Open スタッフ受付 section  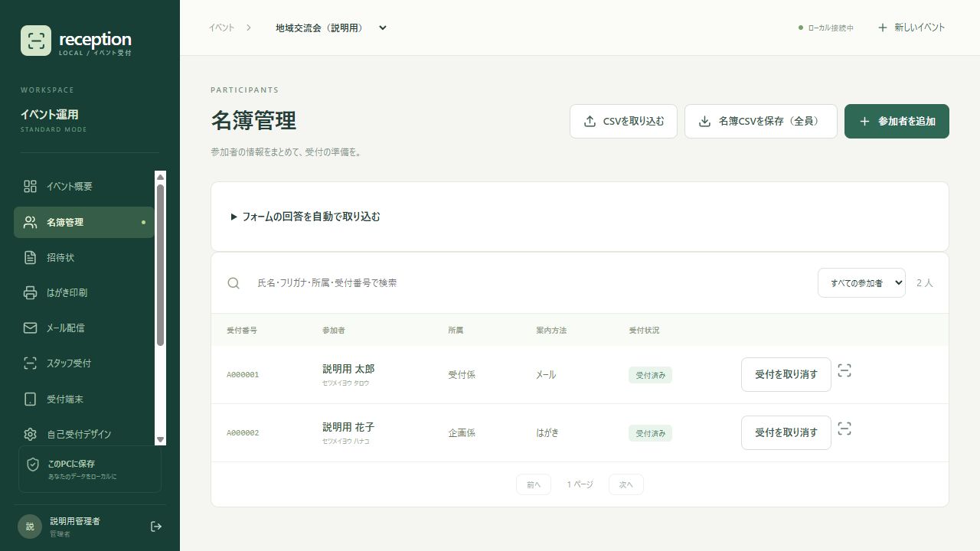(x=84, y=363)
